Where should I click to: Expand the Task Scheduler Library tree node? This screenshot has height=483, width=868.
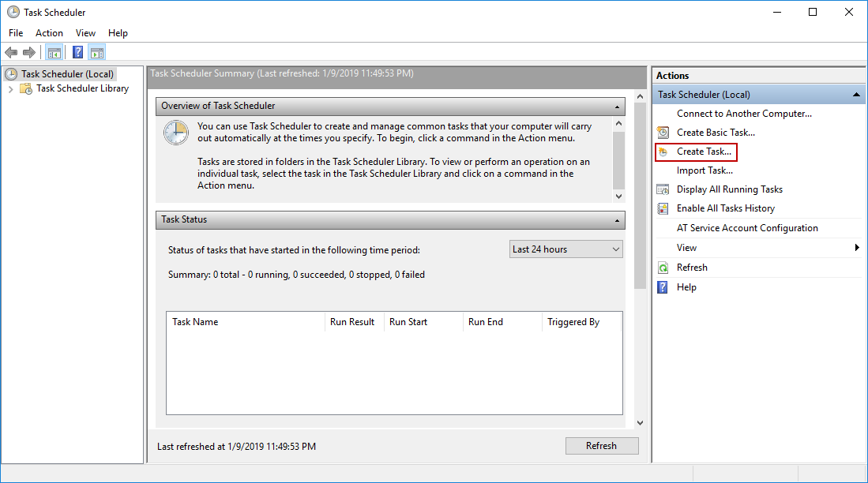coord(10,88)
